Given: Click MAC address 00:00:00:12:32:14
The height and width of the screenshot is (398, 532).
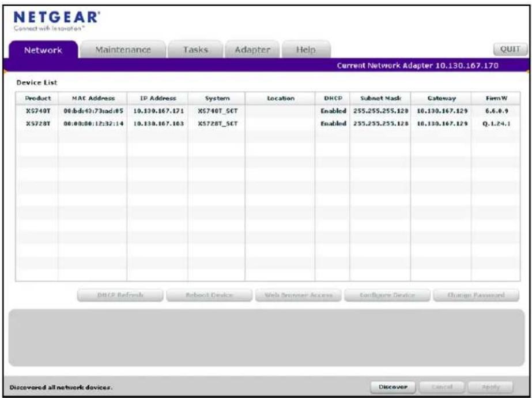Looking at the screenshot, I should (93, 123).
